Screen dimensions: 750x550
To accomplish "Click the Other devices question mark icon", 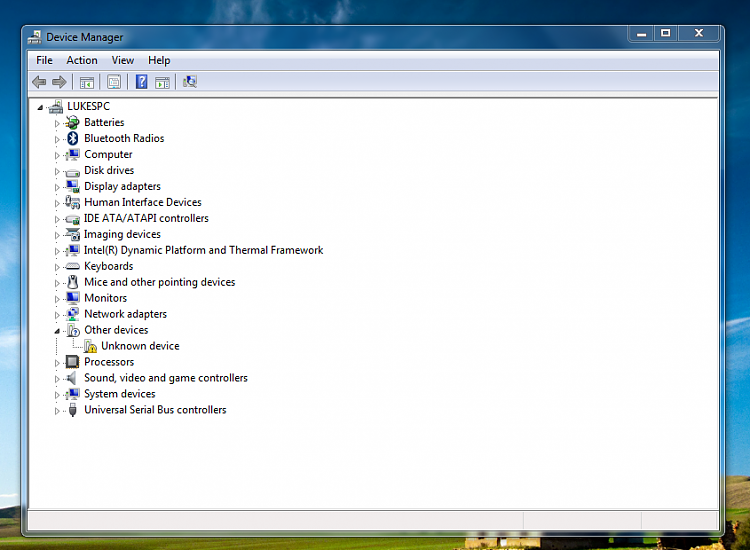I will point(73,330).
